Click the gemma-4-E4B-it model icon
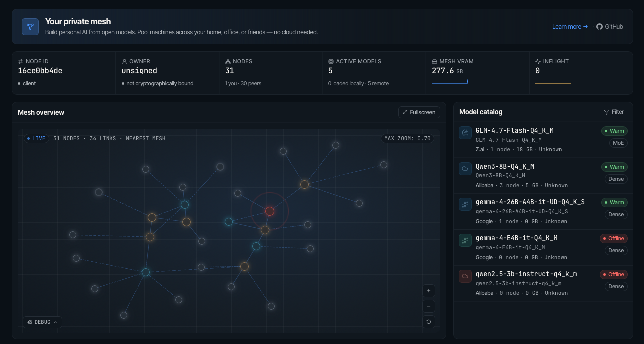The image size is (644, 344). (465, 240)
